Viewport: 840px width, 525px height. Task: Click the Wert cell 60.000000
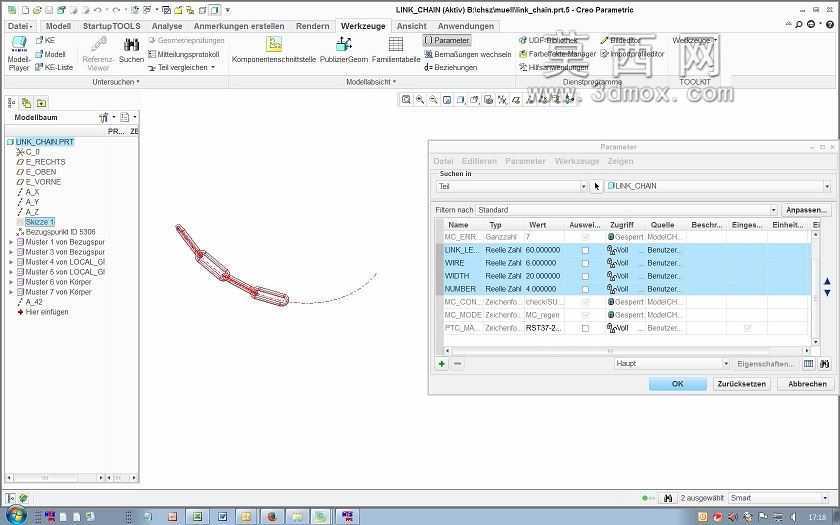tap(543, 250)
